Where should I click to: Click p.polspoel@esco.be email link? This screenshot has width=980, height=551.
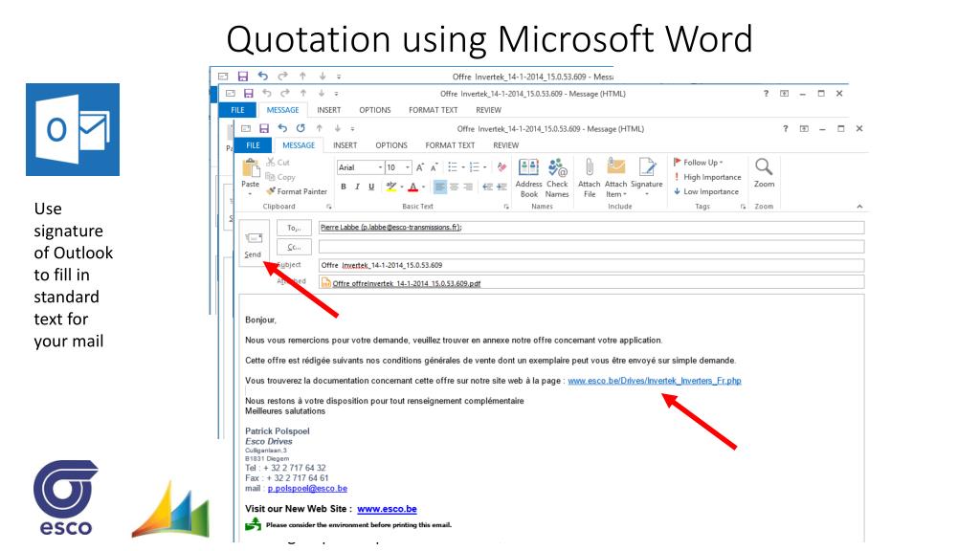point(307,489)
